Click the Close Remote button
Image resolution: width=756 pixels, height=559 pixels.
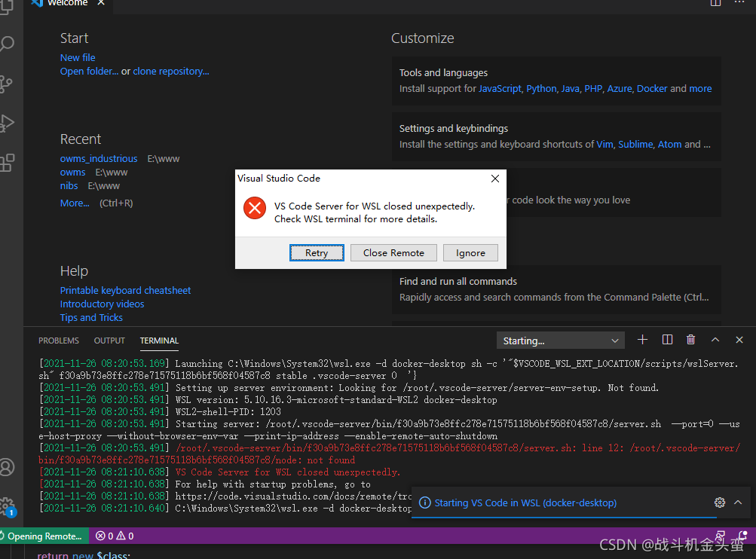click(x=393, y=252)
